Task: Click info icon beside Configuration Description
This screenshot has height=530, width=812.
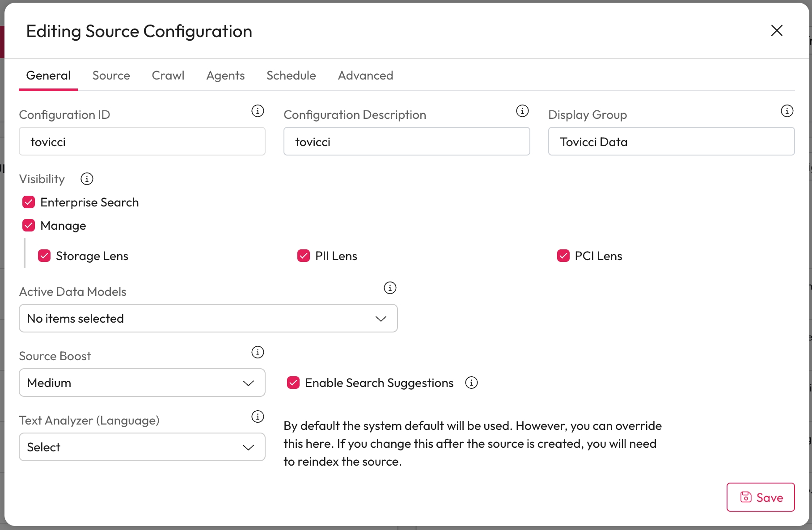Action: (522, 111)
